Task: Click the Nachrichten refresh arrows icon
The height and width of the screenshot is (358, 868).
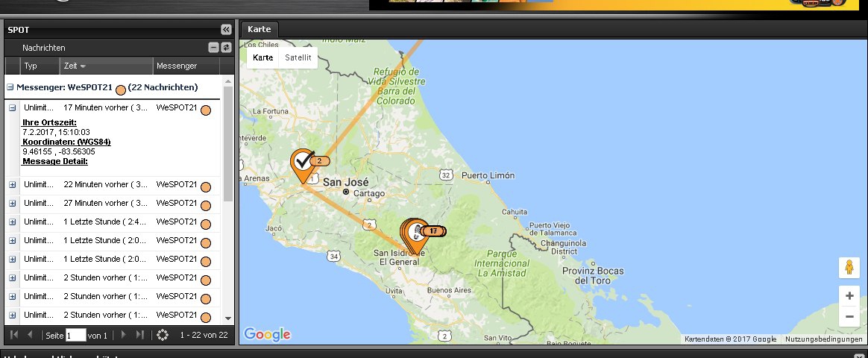Action: coord(226,48)
